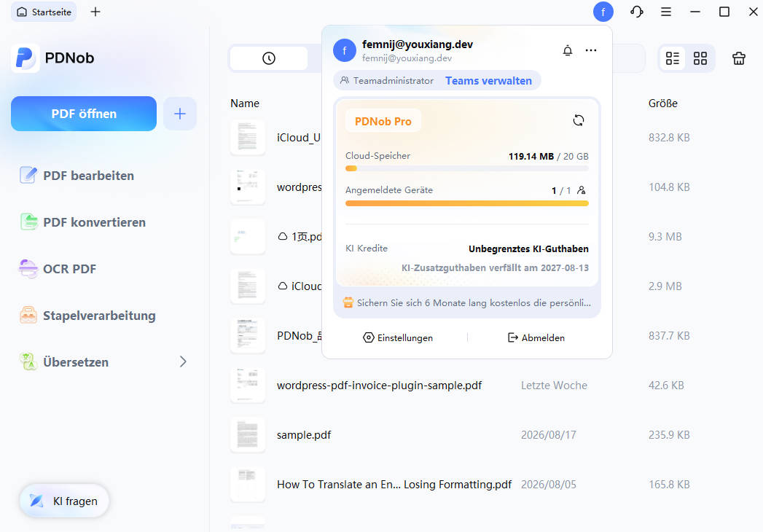Click the sample.pdf thumbnail
This screenshot has width=763, height=532.
coord(248,434)
